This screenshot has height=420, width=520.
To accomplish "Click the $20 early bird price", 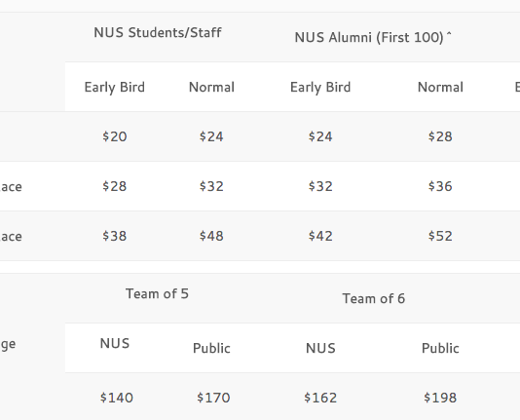I will [x=114, y=136].
